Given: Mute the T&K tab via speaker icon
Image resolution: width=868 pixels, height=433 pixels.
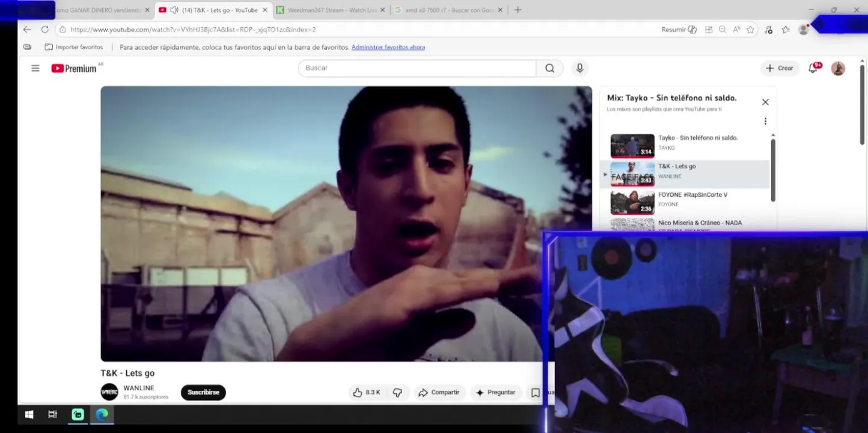Looking at the screenshot, I should 174,10.
